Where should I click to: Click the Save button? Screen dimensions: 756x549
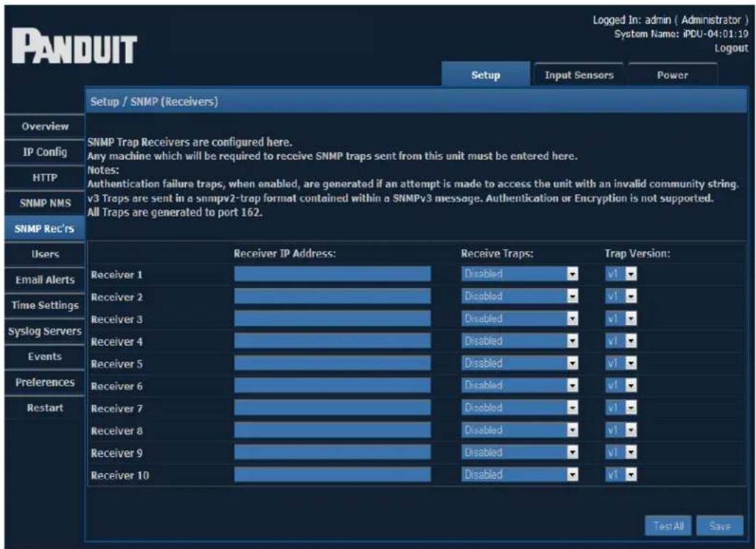(719, 526)
